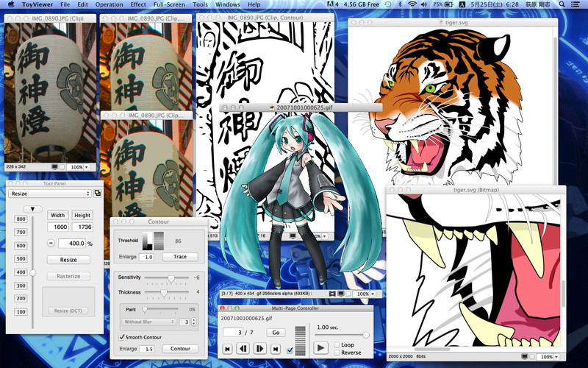Click the Width field showing 1600
Image resolution: width=588 pixels, height=368 pixels.
pyautogui.click(x=58, y=227)
